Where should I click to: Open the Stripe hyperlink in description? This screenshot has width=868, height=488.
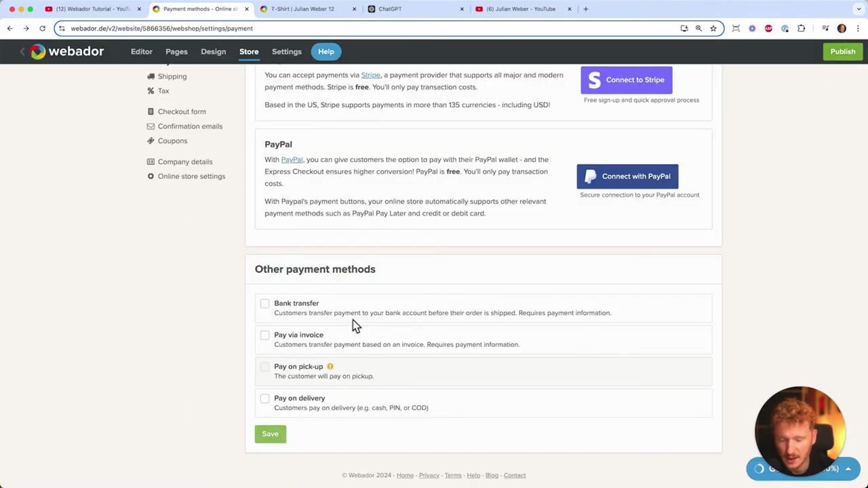(370, 75)
